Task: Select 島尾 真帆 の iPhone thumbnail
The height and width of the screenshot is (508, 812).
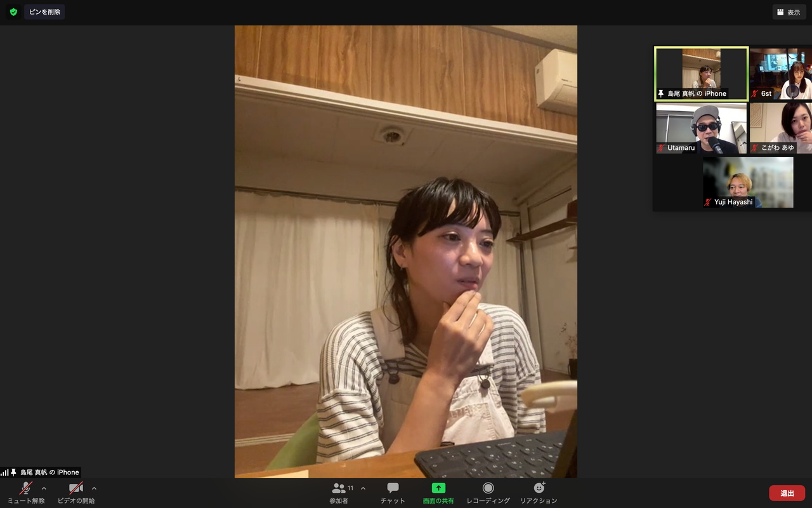Action: tap(701, 74)
